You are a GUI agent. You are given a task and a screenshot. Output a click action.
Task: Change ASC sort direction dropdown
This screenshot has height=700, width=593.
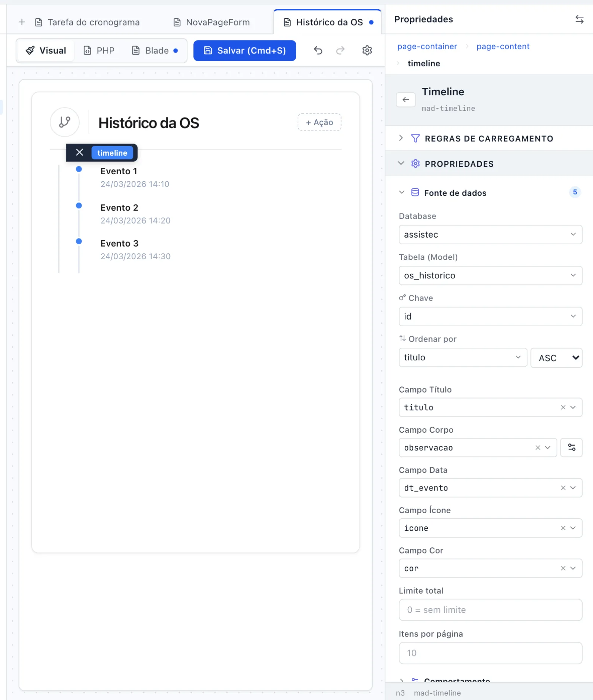tap(556, 358)
